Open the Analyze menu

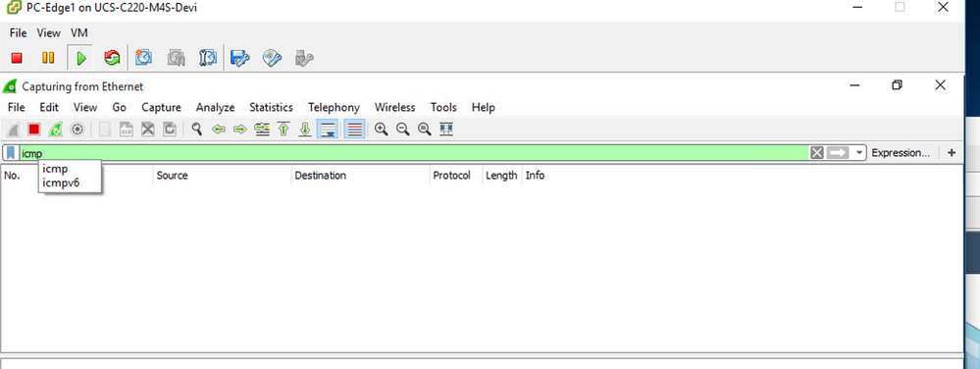tap(215, 107)
